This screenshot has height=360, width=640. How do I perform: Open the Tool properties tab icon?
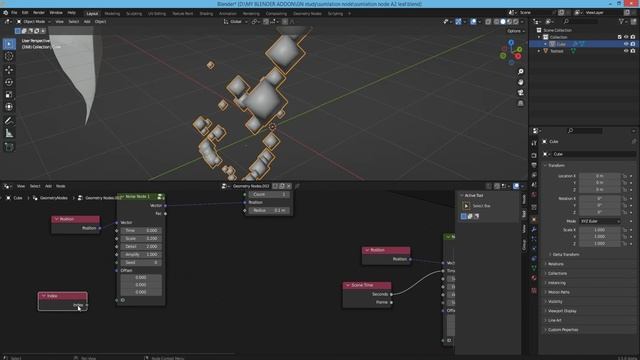534,143
